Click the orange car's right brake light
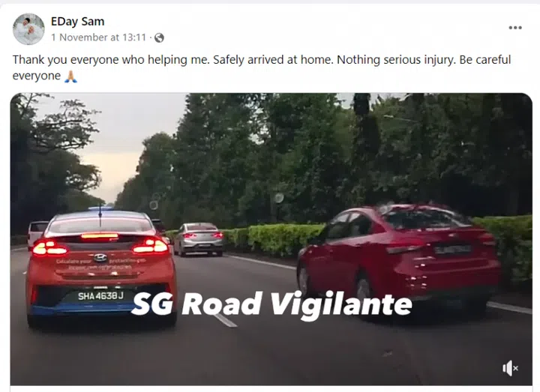 pos(151,246)
